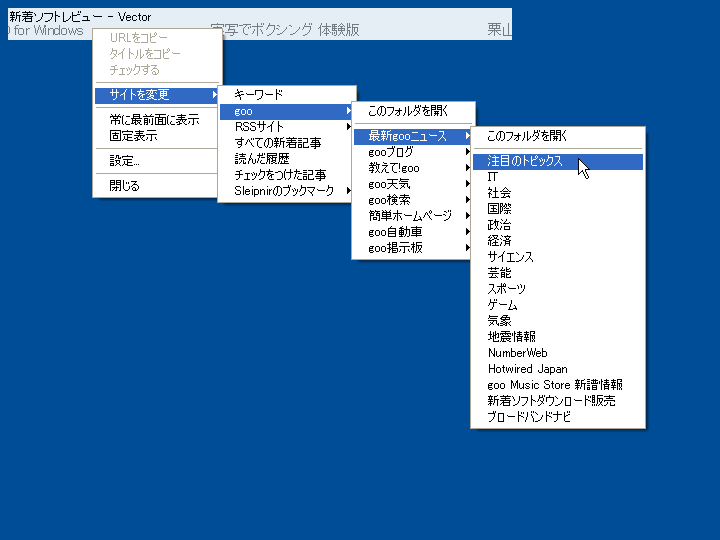Expand 教えて!goo submenu
This screenshot has height=540, width=720.
point(413,168)
